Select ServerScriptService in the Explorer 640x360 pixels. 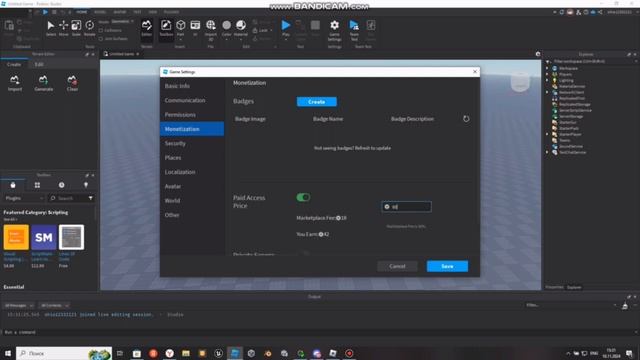(x=575, y=110)
